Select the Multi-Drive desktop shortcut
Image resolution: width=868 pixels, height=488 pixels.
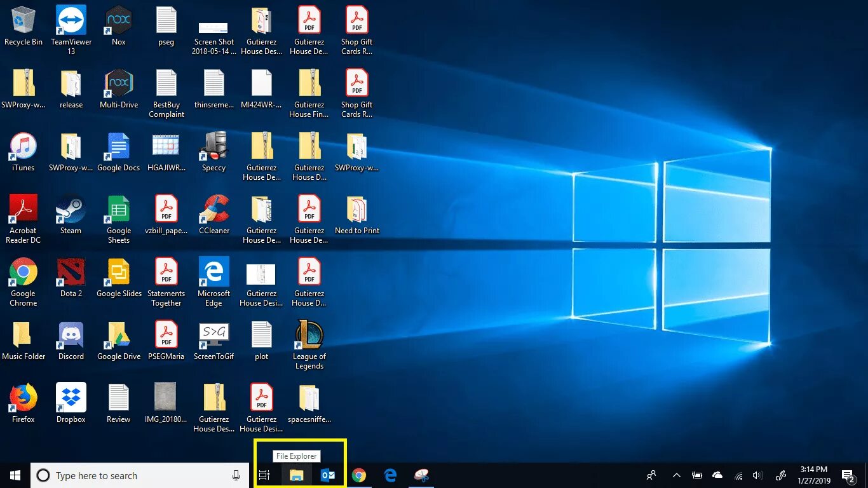[x=119, y=89]
